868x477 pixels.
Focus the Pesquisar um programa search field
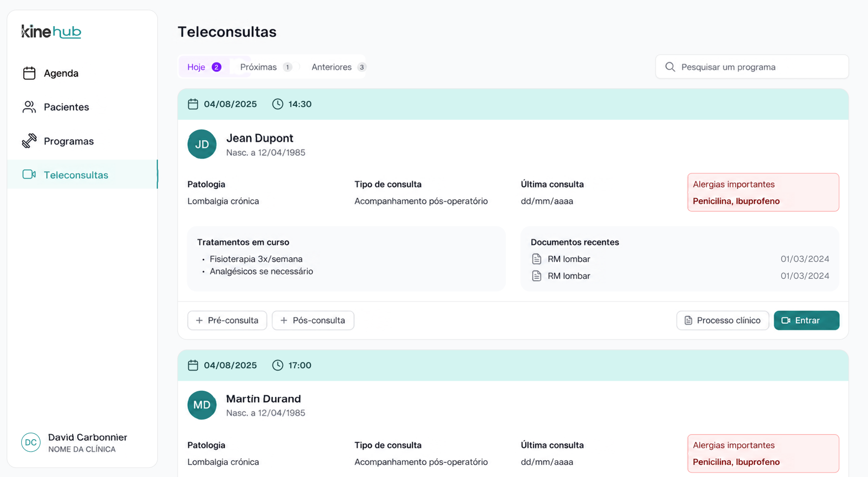[x=752, y=67]
